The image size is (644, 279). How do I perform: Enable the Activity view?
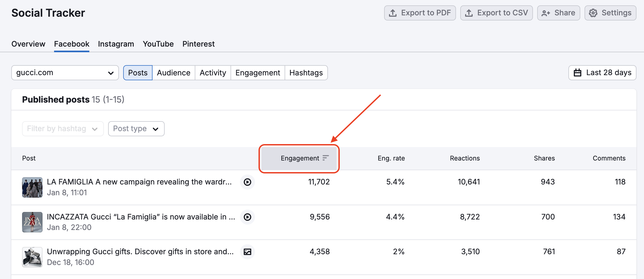point(213,72)
